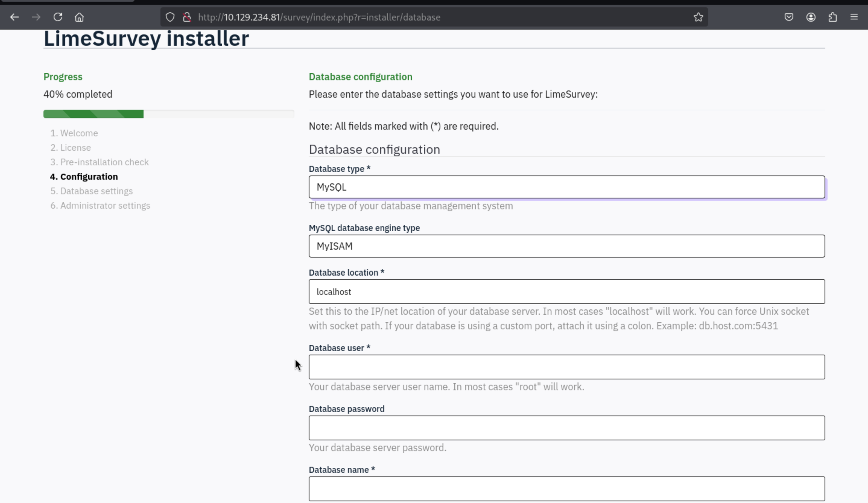Click the Database password field

567,428
